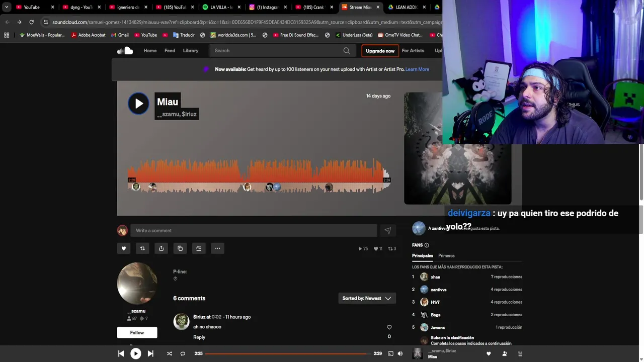Click the track waveform to seek
Viewport: 644px width, 362px height.
[259, 176]
